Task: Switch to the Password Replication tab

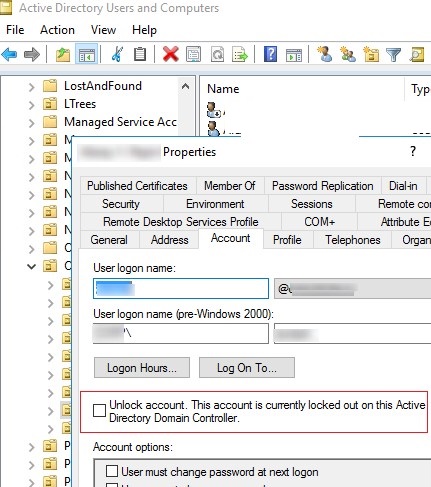Action: [322, 186]
